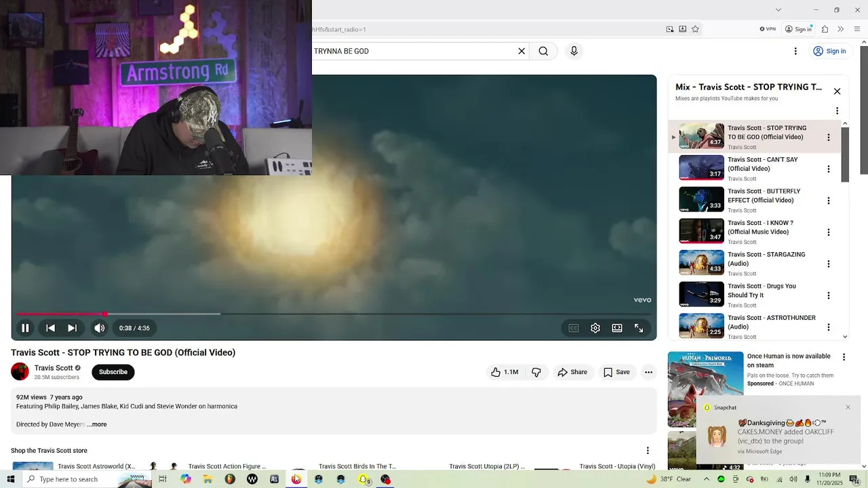
Task: Open Once Human sponsored ad thumbnail
Action: pyautogui.click(x=705, y=389)
